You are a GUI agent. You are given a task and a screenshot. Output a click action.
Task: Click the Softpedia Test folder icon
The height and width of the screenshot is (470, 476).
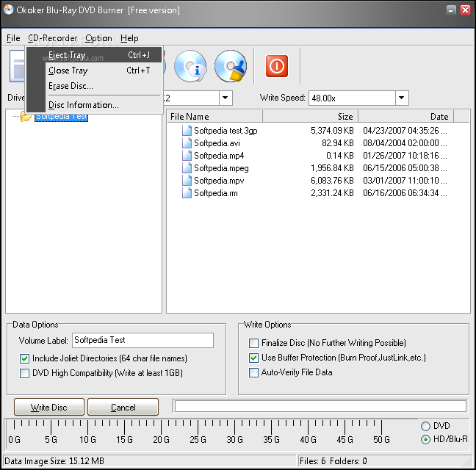[x=26, y=117]
